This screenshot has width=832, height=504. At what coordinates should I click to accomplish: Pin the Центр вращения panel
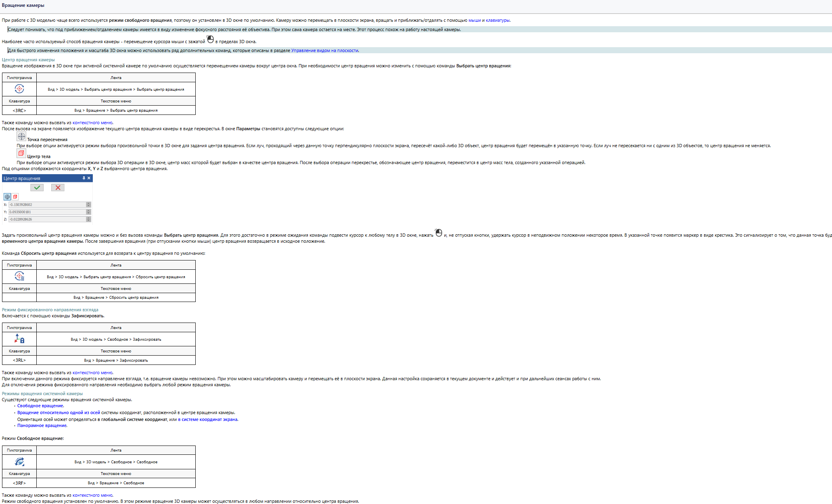(x=84, y=178)
